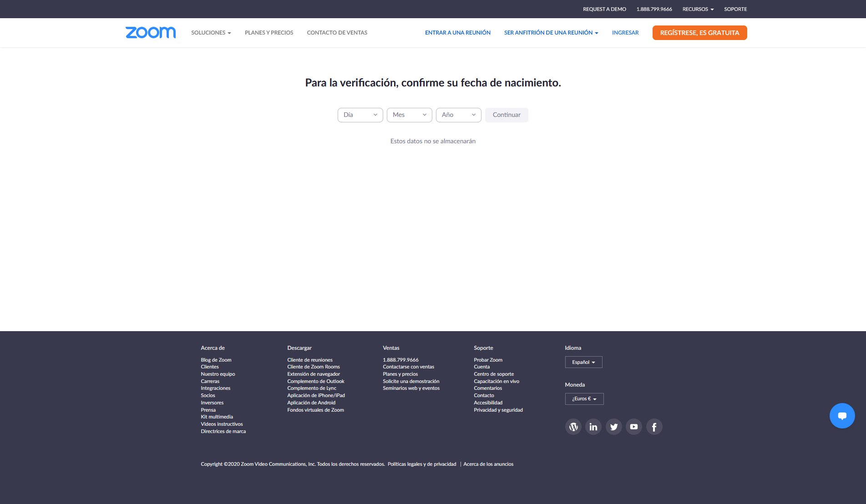
Task: Open Kit multimedia footer link
Action: pyautogui.click(x=217, y=417)
